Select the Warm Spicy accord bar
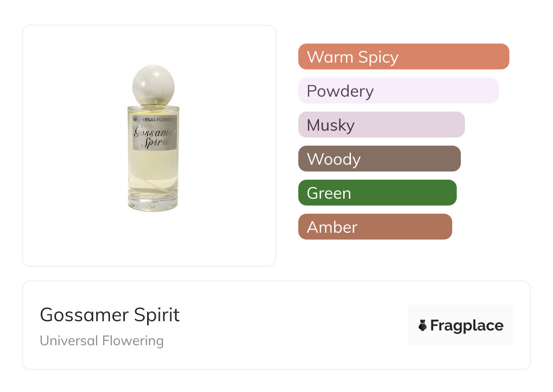 point(404,57)
